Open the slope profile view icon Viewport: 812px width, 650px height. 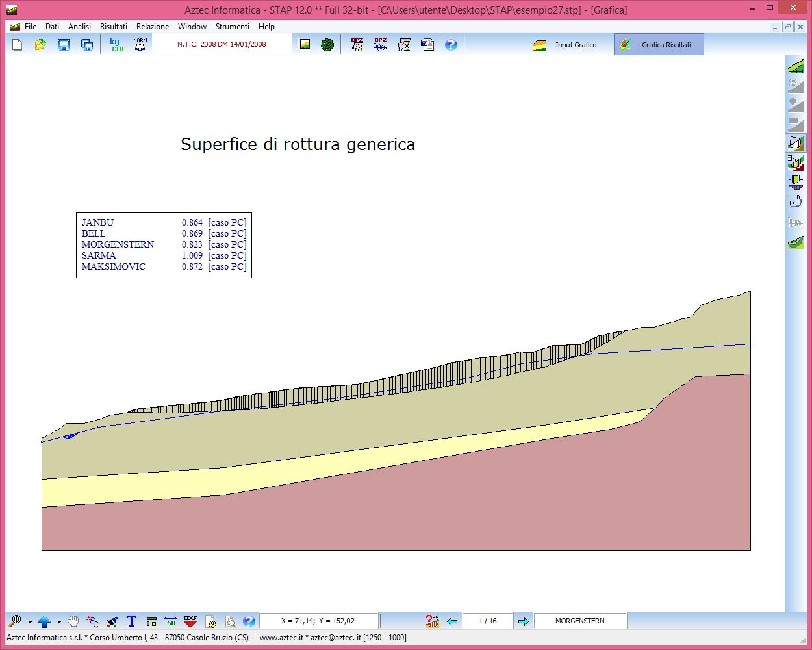point(795,66)
